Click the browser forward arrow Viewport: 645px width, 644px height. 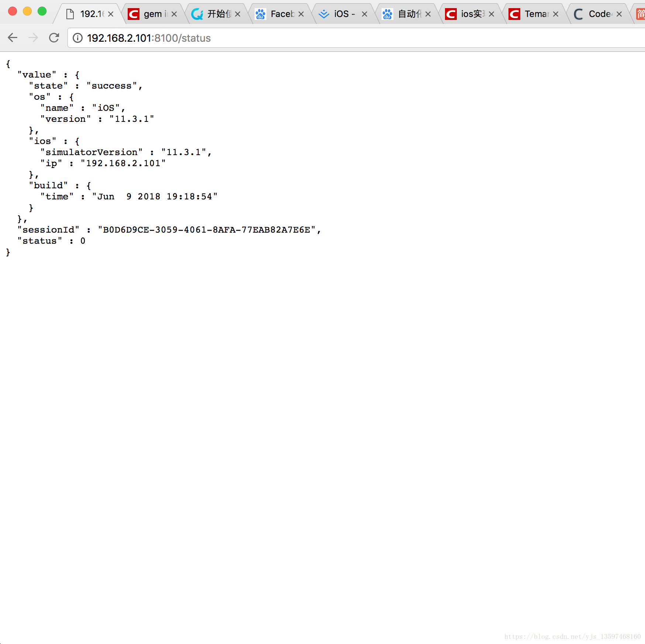(x=33, y=38)
